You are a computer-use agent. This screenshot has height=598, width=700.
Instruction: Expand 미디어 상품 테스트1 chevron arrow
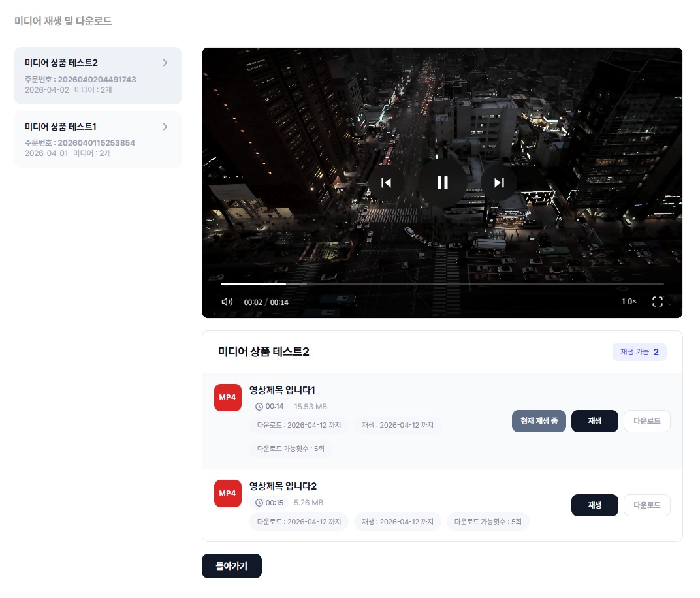click(x=165, y=127)
